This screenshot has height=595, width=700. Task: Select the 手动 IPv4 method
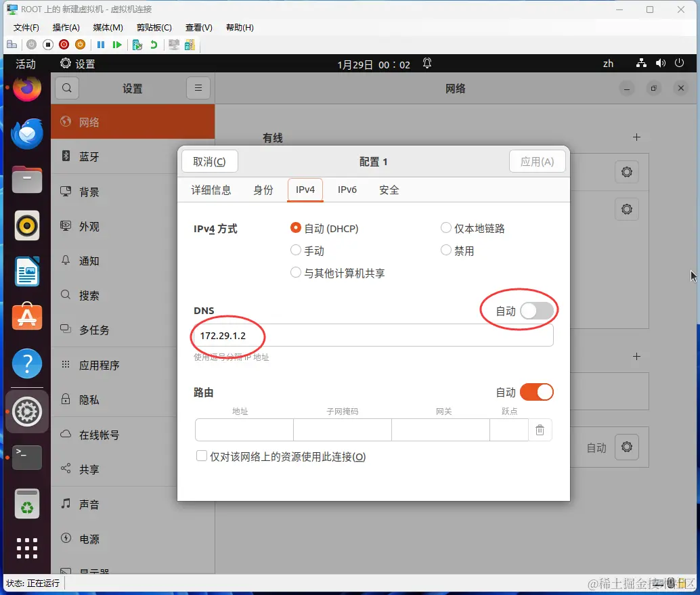click(296, 250)
